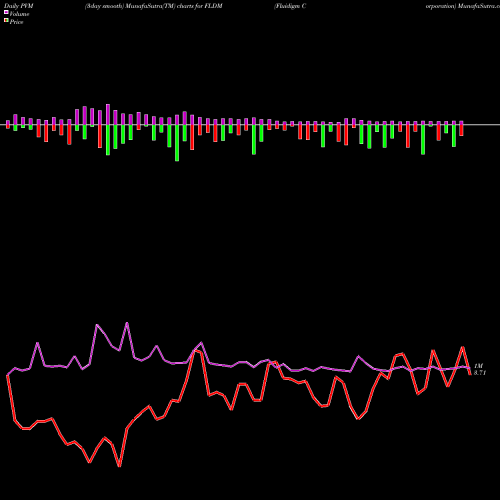This screenshot has height=500, width=500.
Task: Click the '(3day smooth) MunafaSutra(TM) charts for FLDM' heading
Action: click(153, 6)
